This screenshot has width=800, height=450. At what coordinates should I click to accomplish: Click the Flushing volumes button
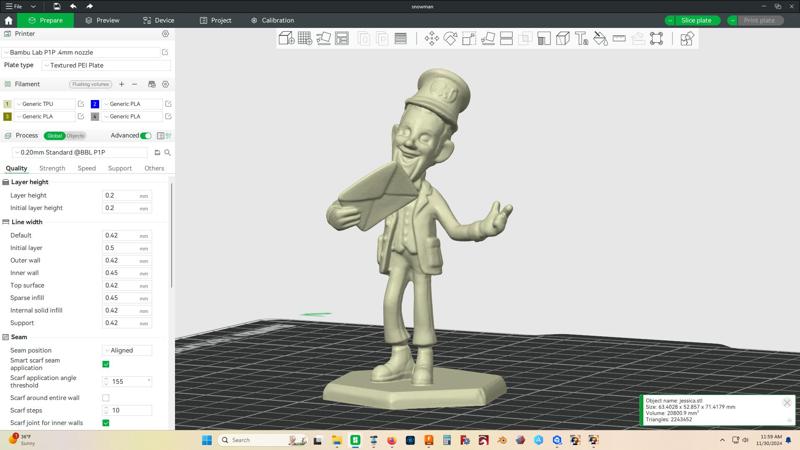coord(91,84)
